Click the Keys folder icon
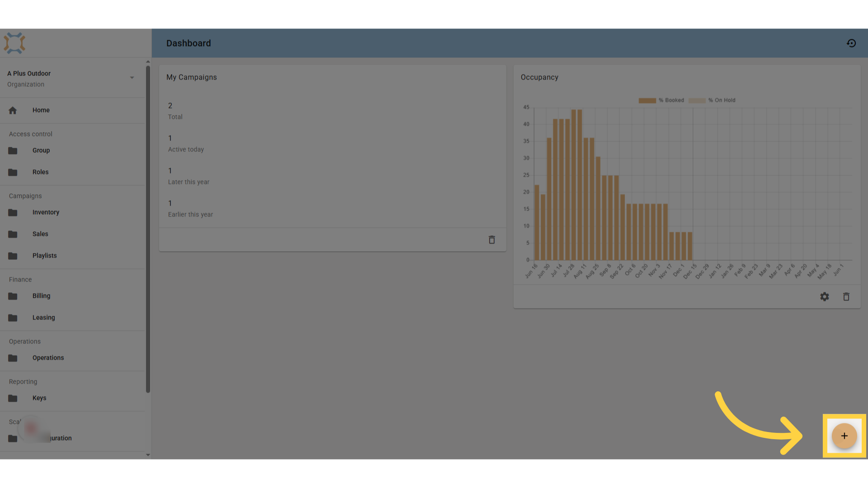The image size is (868, 488). coord(13,398)
